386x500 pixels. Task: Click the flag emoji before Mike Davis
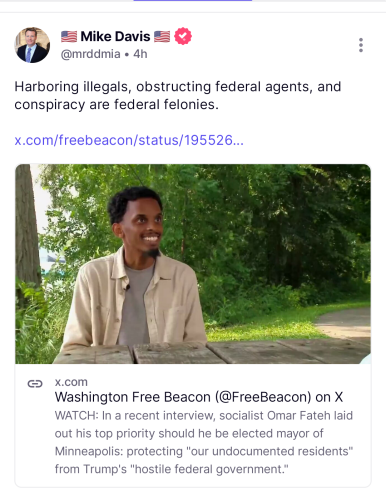[x=69, y=36]
